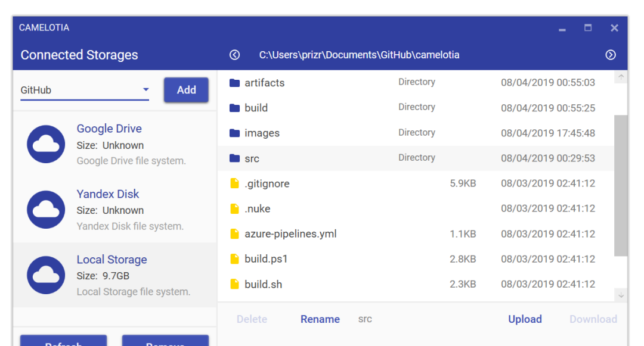The width and height of the screenshot is (644, 346).
Task: Click the Rename button
Action: point(320,319)
